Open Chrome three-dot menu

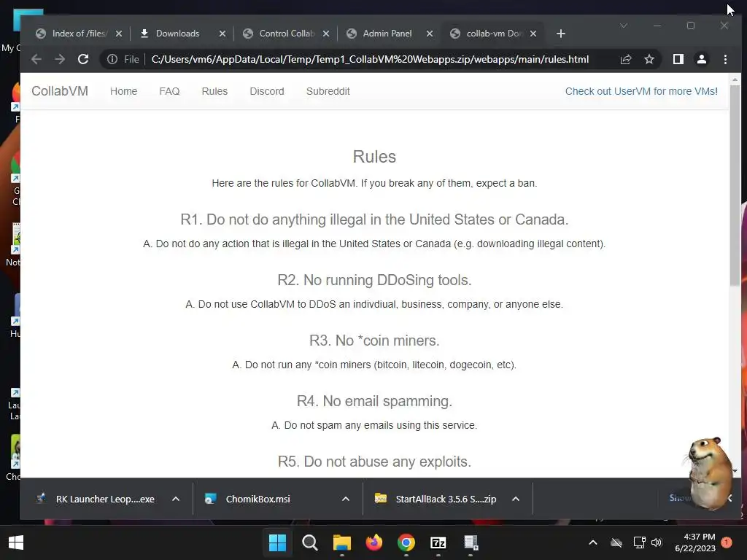(725, 59)
